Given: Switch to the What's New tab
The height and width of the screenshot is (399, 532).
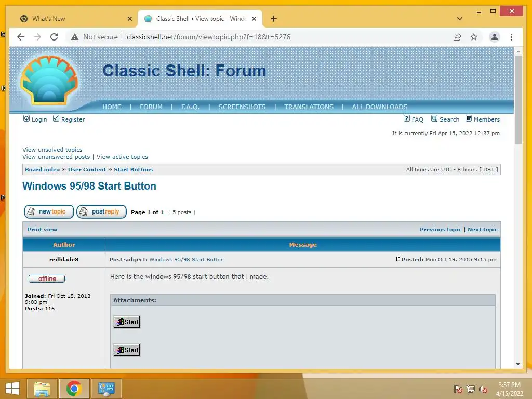Looking at the screenshot, I should pyautogui.click(x=75, y=19).
